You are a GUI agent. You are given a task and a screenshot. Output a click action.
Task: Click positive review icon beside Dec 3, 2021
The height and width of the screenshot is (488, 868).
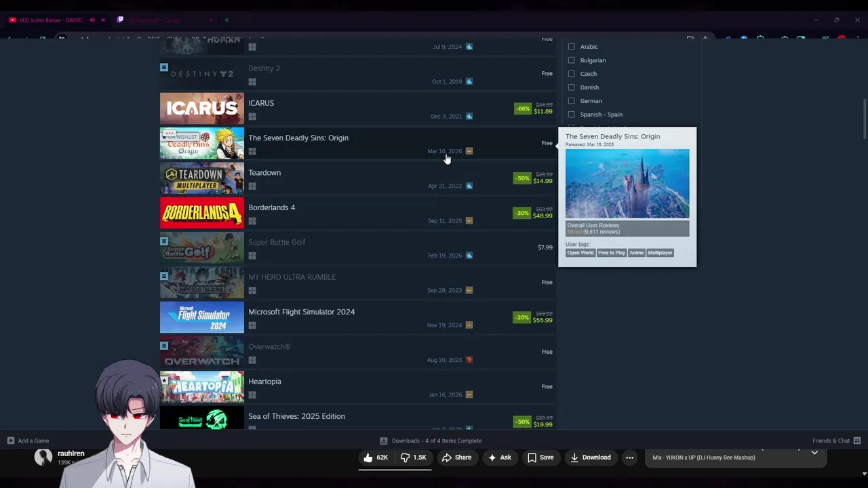(x=469, y=117)
